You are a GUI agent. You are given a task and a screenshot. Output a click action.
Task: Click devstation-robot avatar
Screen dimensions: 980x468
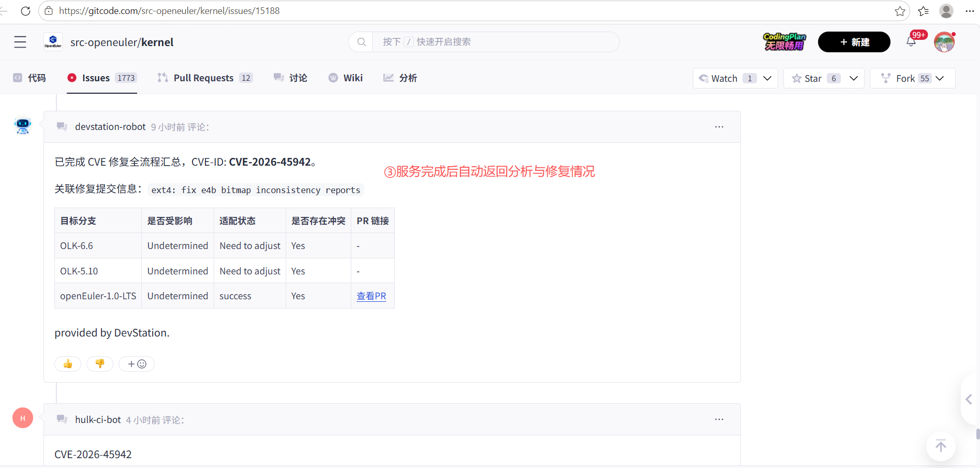23,125
